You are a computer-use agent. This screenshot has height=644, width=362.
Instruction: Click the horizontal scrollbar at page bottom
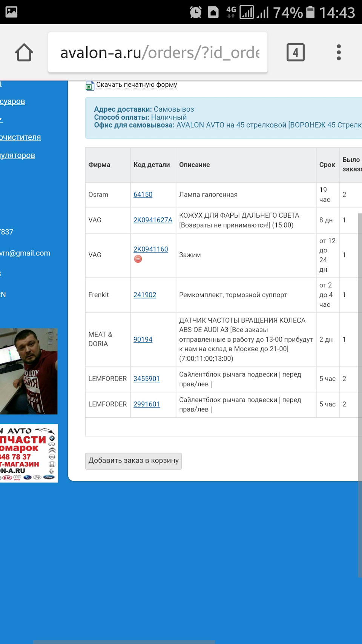[124, 642]
